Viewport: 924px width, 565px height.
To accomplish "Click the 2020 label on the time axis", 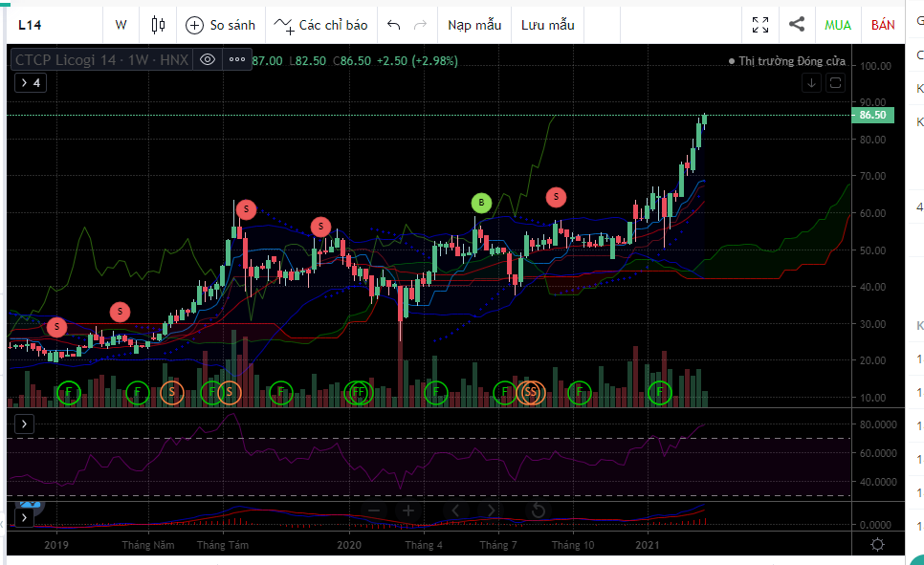I will pos(349,545).
